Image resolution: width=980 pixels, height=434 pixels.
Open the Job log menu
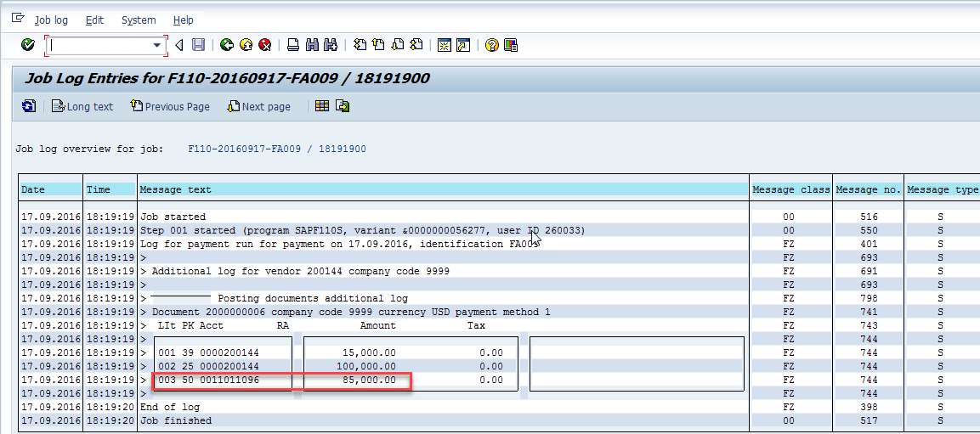[x=51, y=20]
